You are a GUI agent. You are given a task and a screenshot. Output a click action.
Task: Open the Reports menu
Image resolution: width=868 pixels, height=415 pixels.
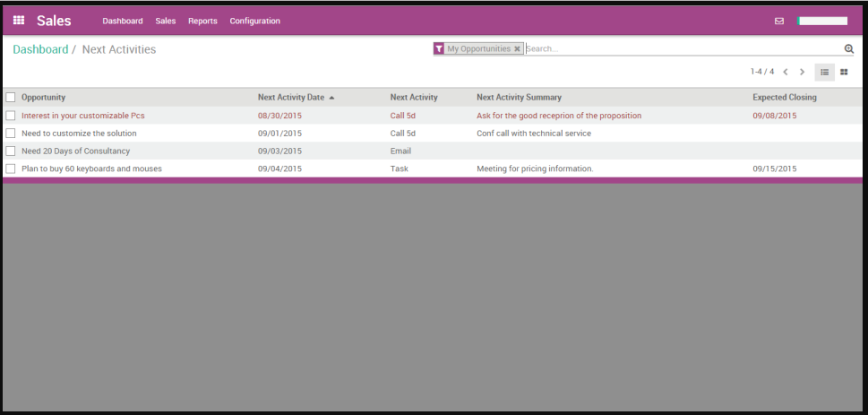(x=202, y=21)
